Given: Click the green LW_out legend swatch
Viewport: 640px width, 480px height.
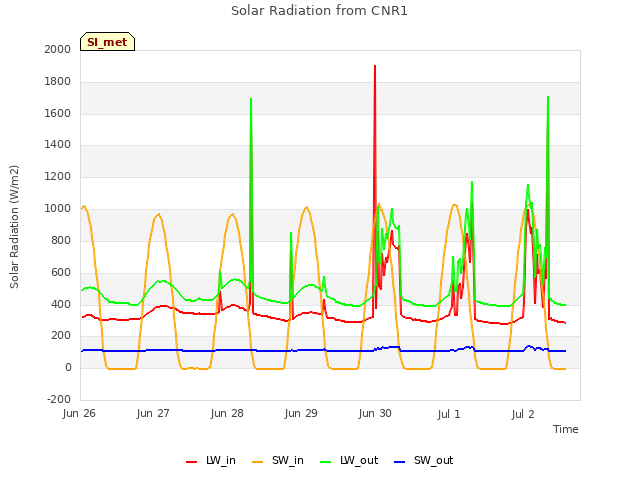Looking at the screenshot, I should coord(326,462).
